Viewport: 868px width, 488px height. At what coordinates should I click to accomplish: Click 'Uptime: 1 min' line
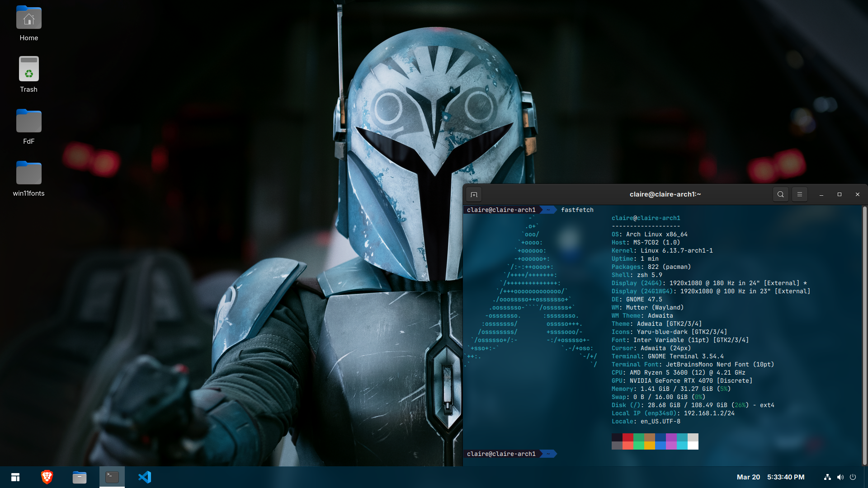(x=635, y=259)
